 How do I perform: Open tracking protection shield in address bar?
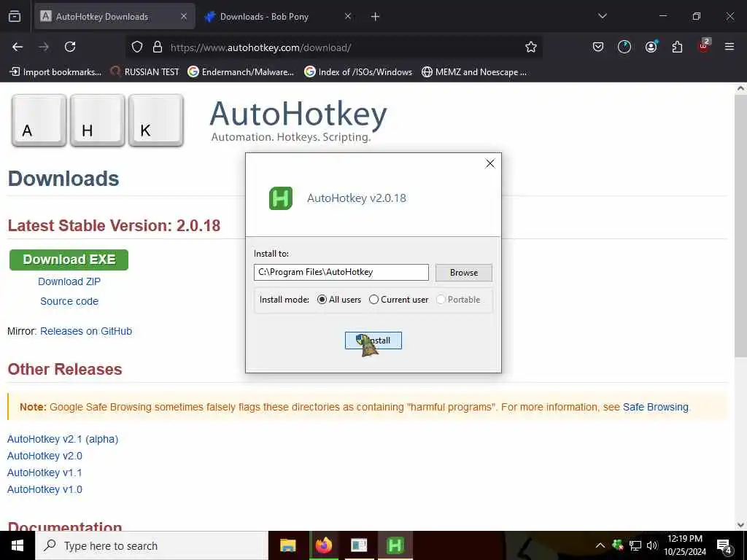coord(137,47)
